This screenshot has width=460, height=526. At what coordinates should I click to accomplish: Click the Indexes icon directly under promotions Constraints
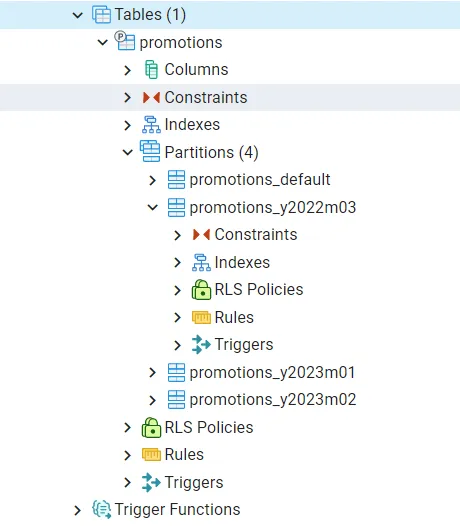151,124
